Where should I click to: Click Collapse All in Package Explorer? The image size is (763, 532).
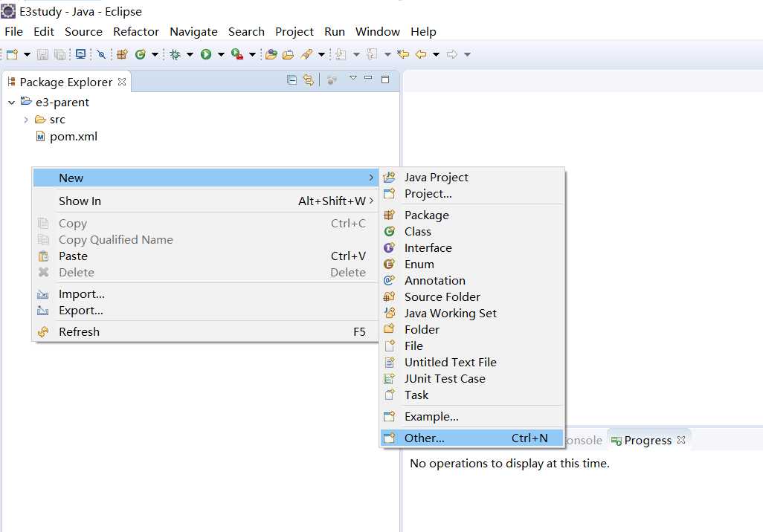[292, 80]
